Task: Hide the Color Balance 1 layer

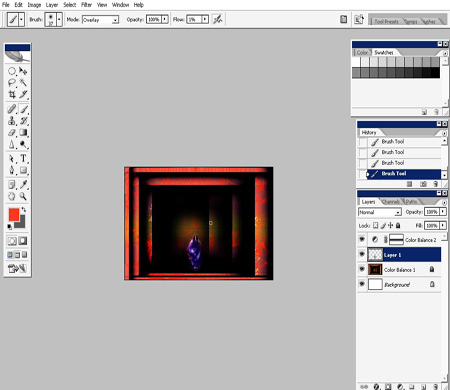Action: (x=362, y=269)
